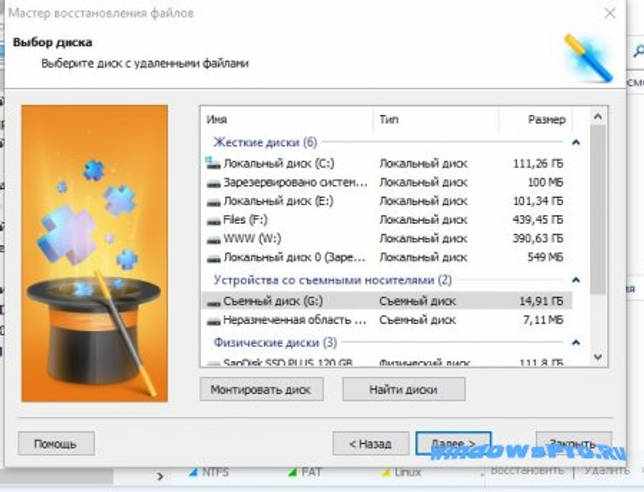The height and width of the screenshot is (492, 644).
Task: Select the Неразмеченная область entry
Action: pos(386,320)
